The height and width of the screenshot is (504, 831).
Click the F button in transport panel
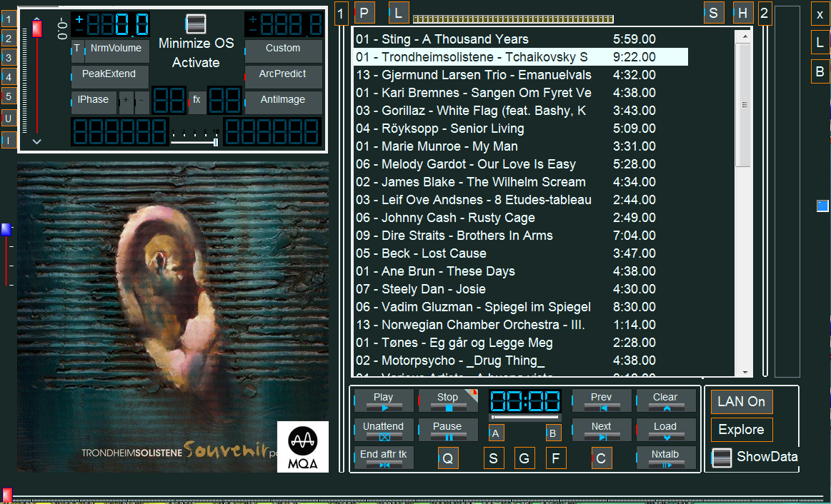(556, 458)
